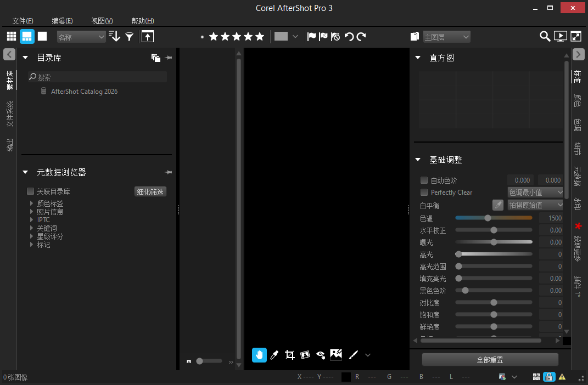Switch to single image view
This screenshot has height=385, width=588.
pos(42,36)
